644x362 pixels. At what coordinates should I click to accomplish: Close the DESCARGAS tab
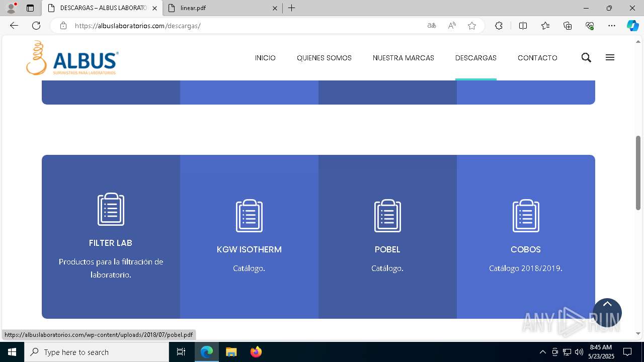click(154, 8)
